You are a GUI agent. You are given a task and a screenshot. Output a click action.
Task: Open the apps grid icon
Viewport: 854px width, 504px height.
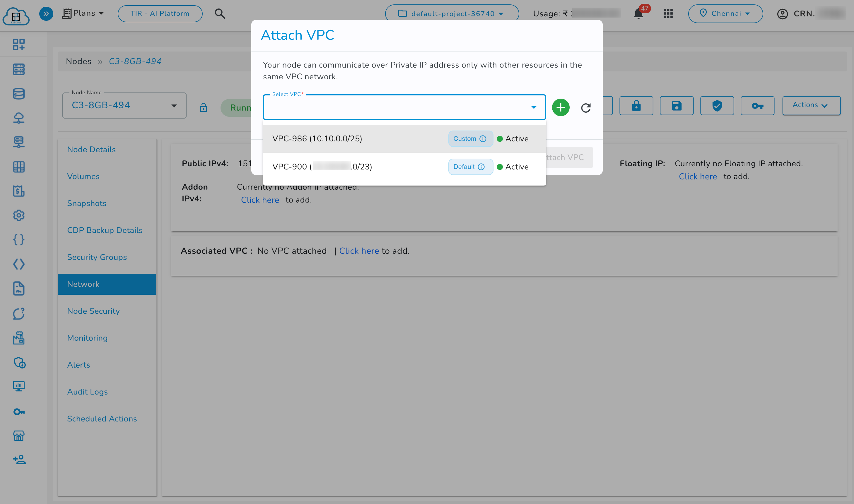point(667,13)
